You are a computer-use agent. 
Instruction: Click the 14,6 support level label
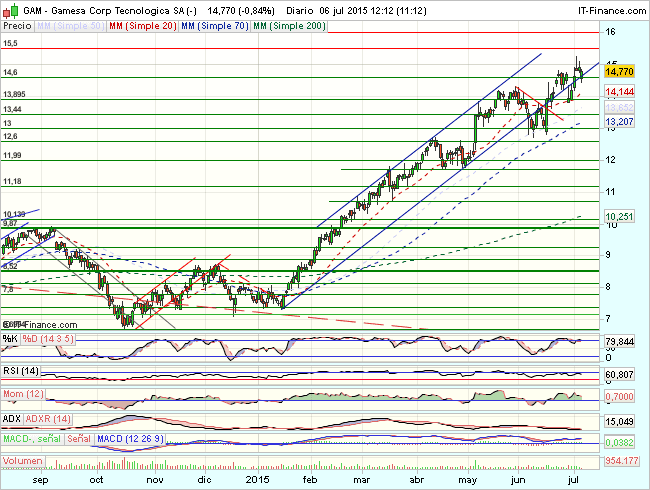(10, 73)
